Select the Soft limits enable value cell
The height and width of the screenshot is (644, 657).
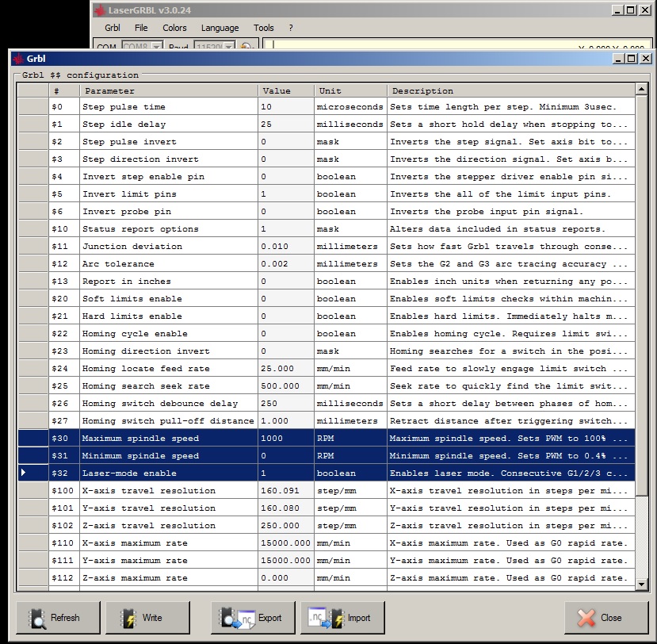pos(286,299)
